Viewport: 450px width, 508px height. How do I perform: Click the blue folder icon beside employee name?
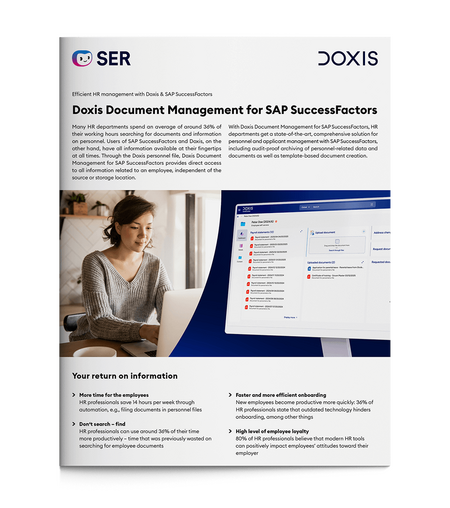[243, 224]
